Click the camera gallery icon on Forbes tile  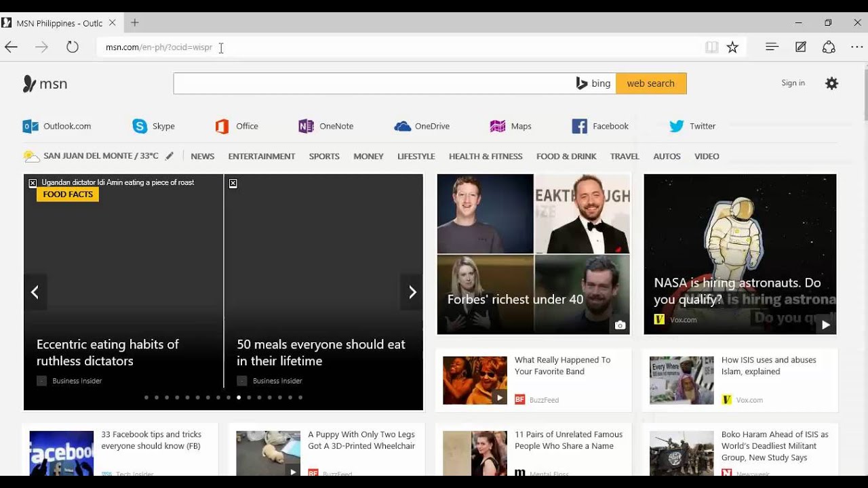coord(620,325)
